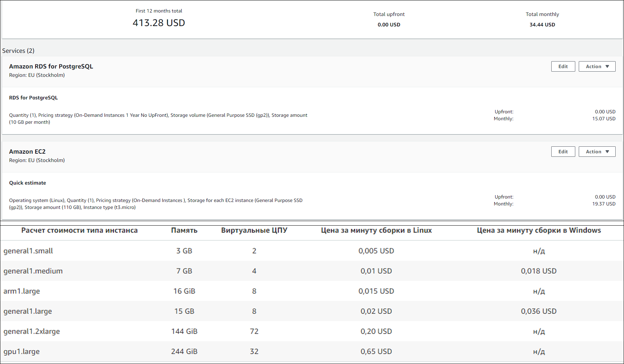Click the 0.00 USD total upfront value
The height and width of the screenshot is (364, 624).
coord(389,25)
